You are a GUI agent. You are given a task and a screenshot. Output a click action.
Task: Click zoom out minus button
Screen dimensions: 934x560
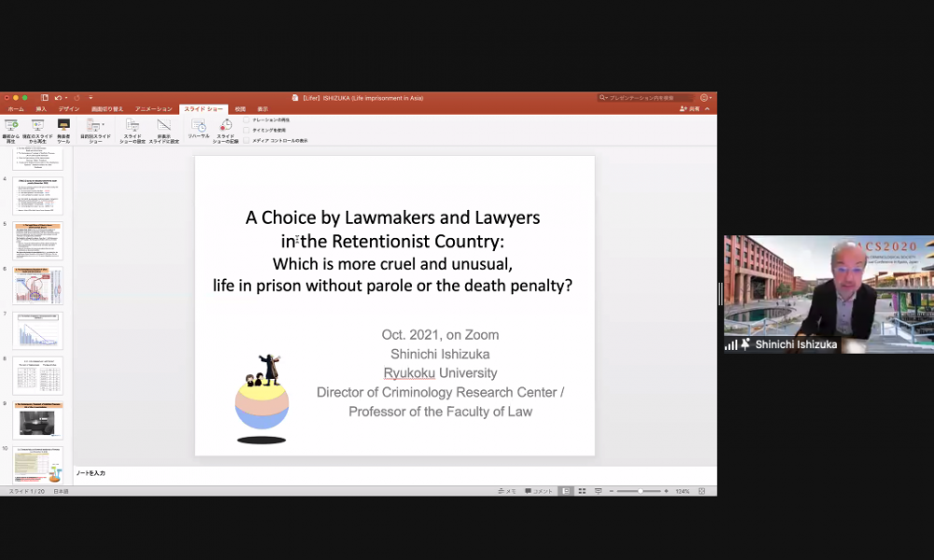[611, 492]
